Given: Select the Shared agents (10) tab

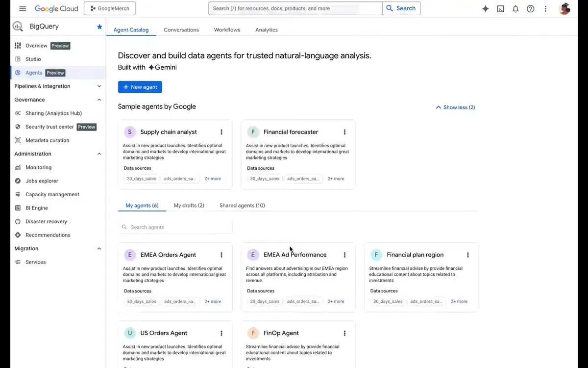Looking at the screenshot, I should click(x=242, y=205).
